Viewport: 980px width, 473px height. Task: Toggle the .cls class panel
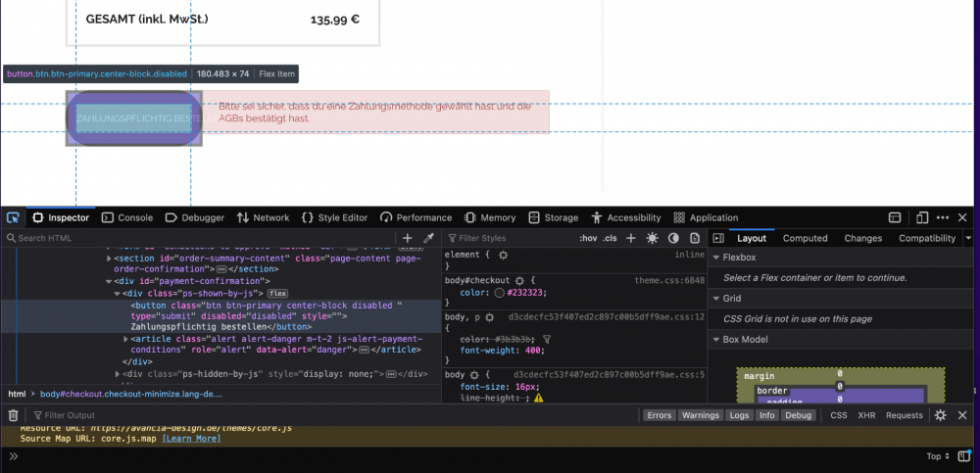click(610, 238)
